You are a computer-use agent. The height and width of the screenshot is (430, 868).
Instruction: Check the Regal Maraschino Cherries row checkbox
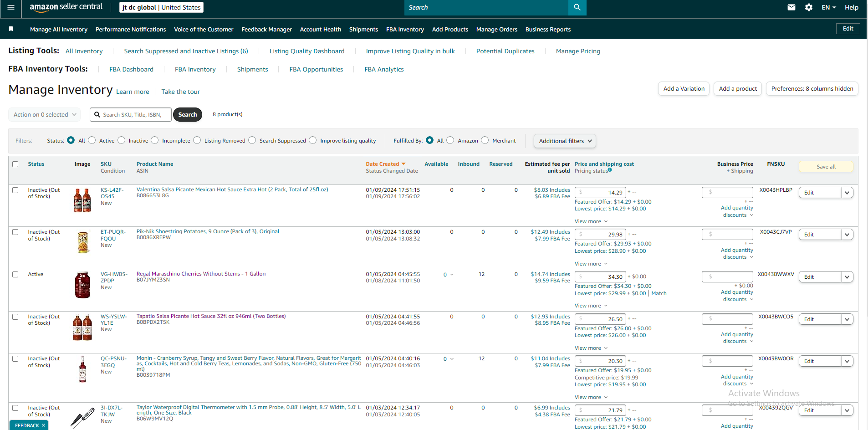[x=15, y=274]
